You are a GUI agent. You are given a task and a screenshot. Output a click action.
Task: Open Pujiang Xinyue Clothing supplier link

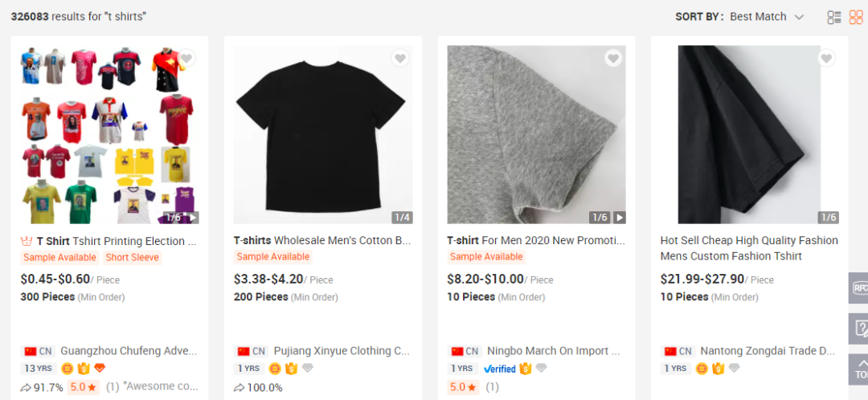click(342, 351)
